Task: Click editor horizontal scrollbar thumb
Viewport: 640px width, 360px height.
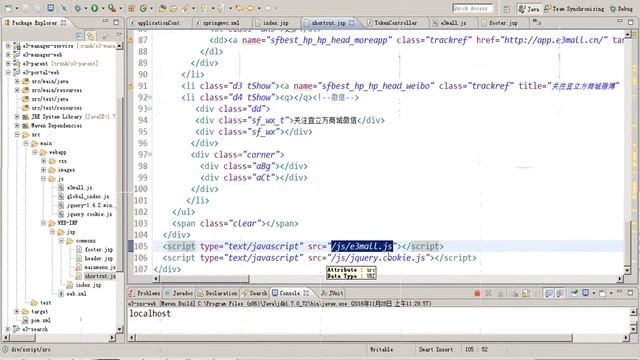Action: point(204,279)
